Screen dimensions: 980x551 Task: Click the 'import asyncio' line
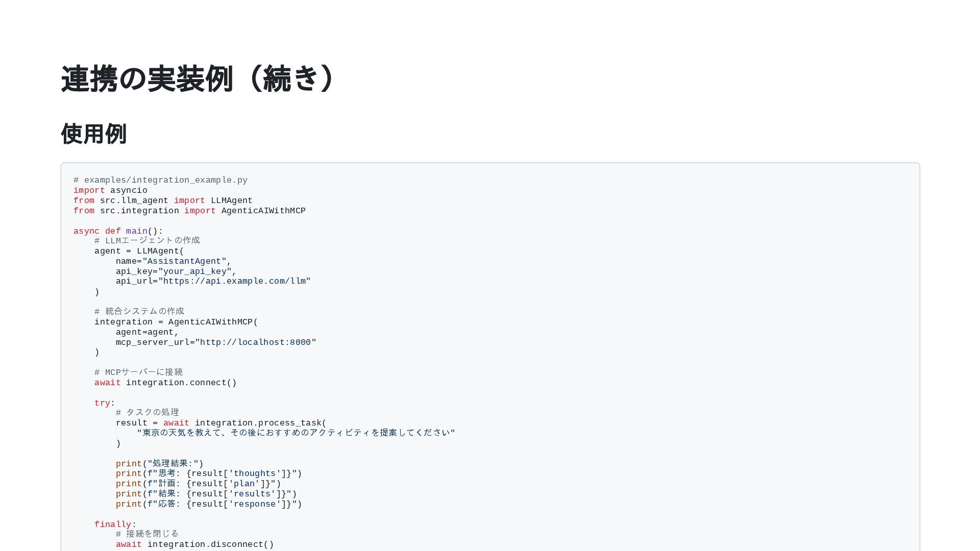pyautogui.click(x=110, y=190)
